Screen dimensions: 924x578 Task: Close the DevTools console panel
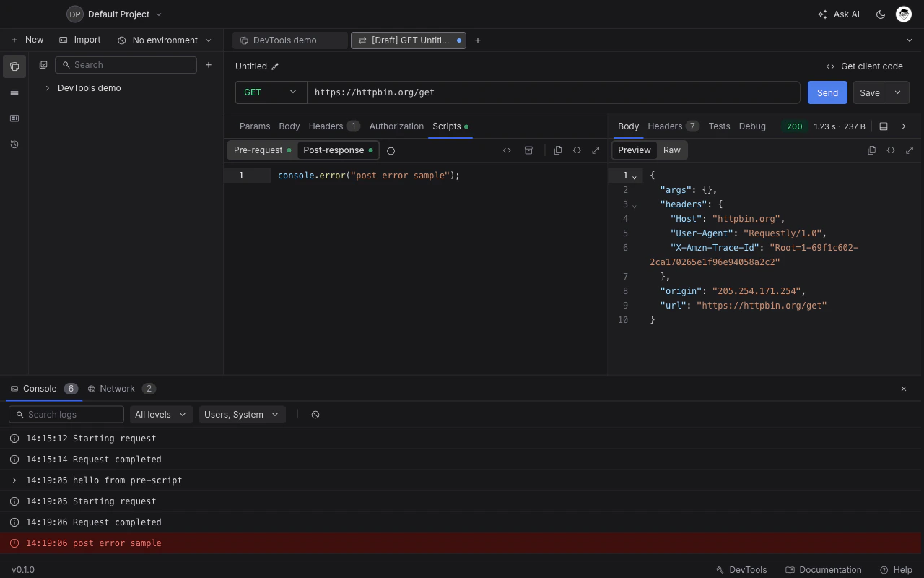click(904, 389)
